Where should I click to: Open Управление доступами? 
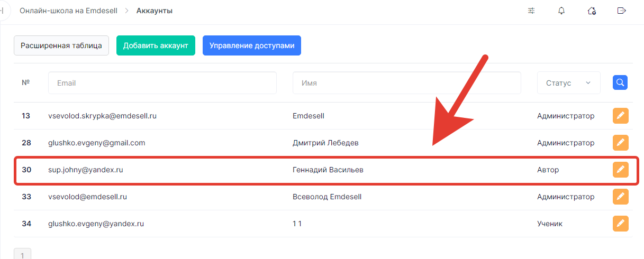(252, 45)
